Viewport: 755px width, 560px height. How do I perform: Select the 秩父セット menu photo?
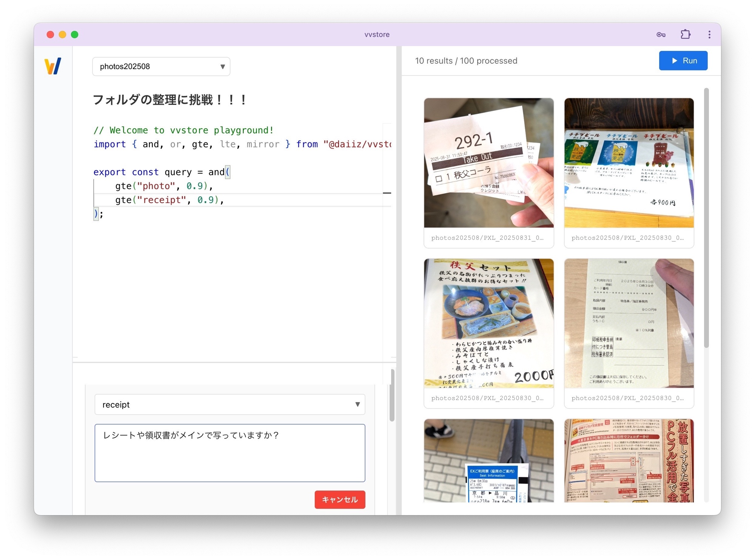(x=488, y=323)
